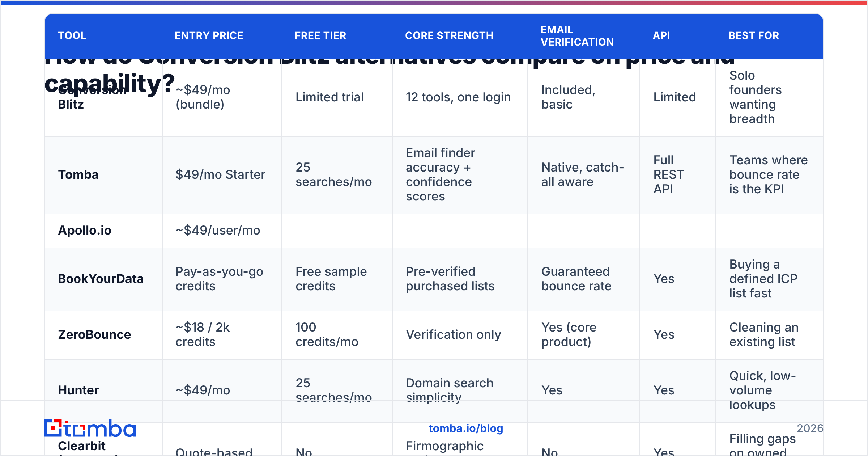Click the BEST FOR column header
Viewport: 868px width, 456px height.
pyautogui.click(x=754, y=35)
